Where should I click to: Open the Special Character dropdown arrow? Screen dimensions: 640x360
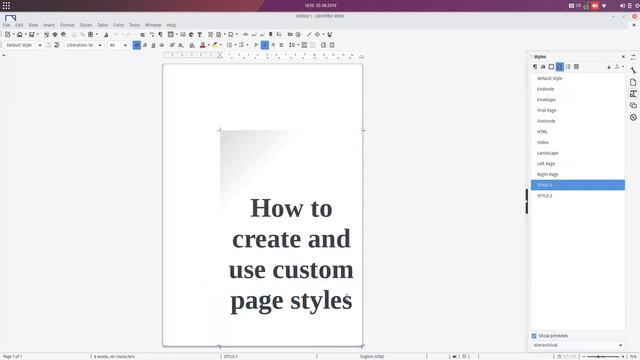pos(237,35)
